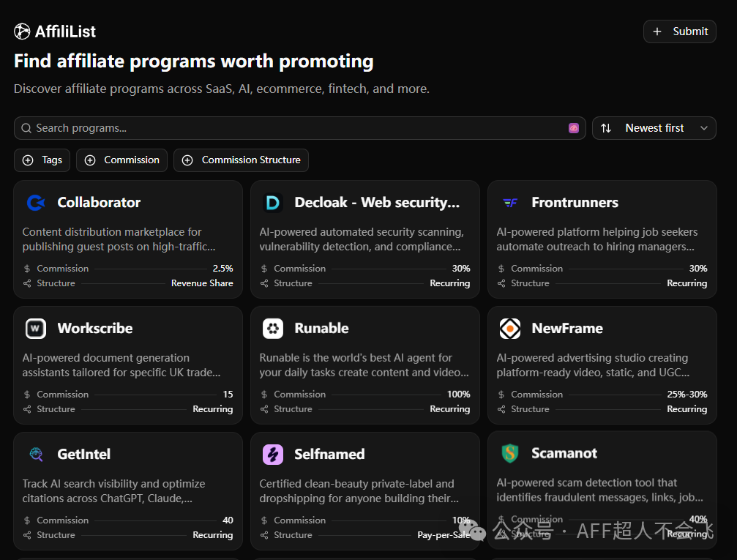Click Selfnamed's Pay-per-Sale structure value
737x560 pixels.
click(x=444, y=535)
